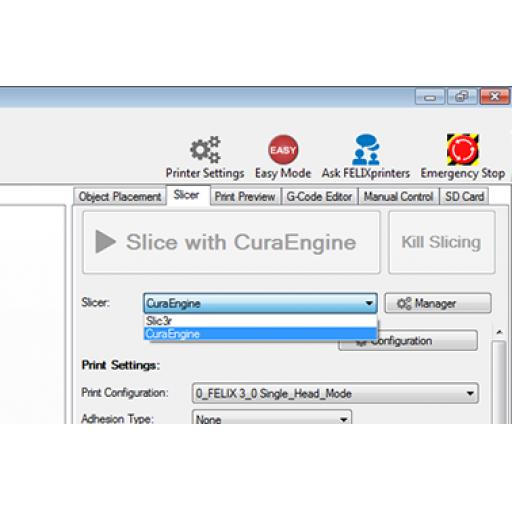Minimize the application window

pos(430,97)
